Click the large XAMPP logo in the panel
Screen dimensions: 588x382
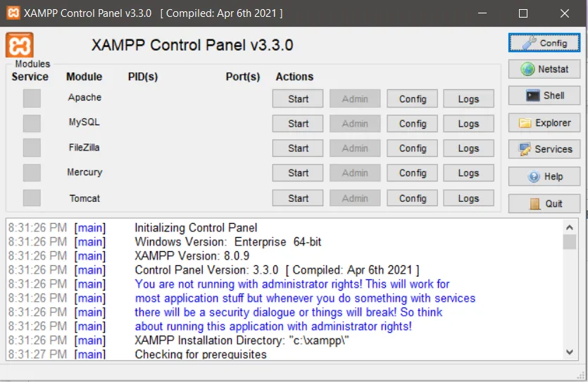(20, 45)
